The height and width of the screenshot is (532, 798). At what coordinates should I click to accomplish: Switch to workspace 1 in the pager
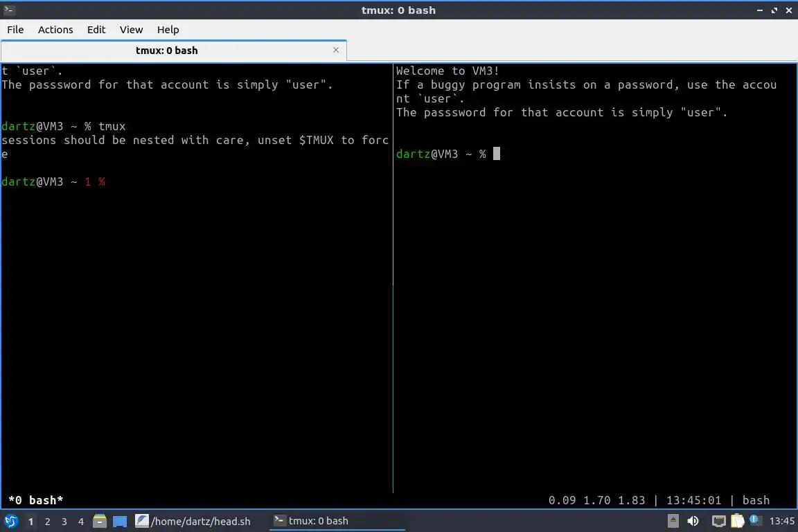[x=30, y=522]
